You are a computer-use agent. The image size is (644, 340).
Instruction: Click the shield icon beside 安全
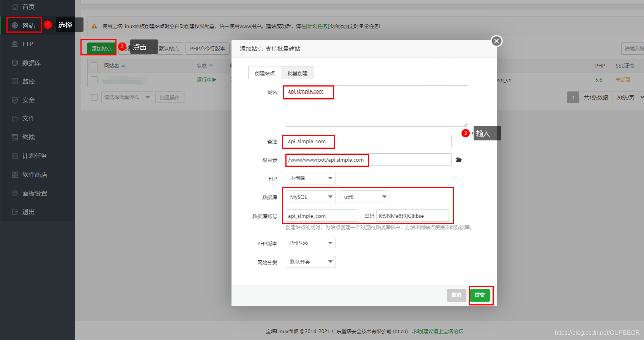point(15,100)
